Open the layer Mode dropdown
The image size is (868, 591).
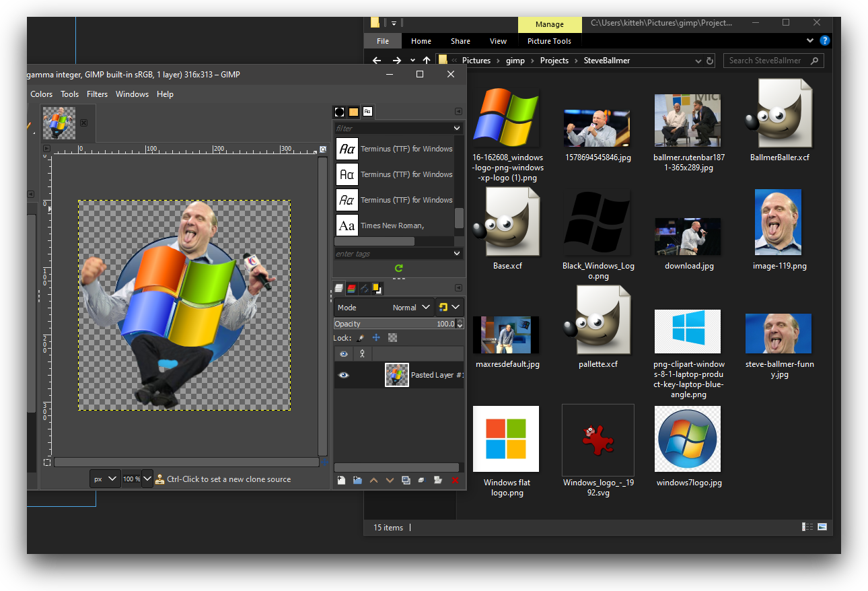coord(384,307)
